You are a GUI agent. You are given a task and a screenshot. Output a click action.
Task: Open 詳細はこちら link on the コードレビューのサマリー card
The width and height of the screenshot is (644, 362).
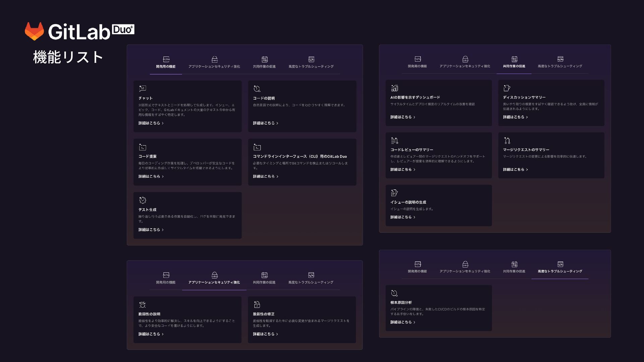402,170
